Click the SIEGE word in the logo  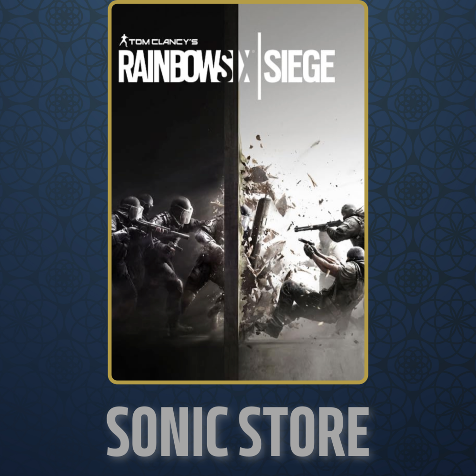[299, 67]
